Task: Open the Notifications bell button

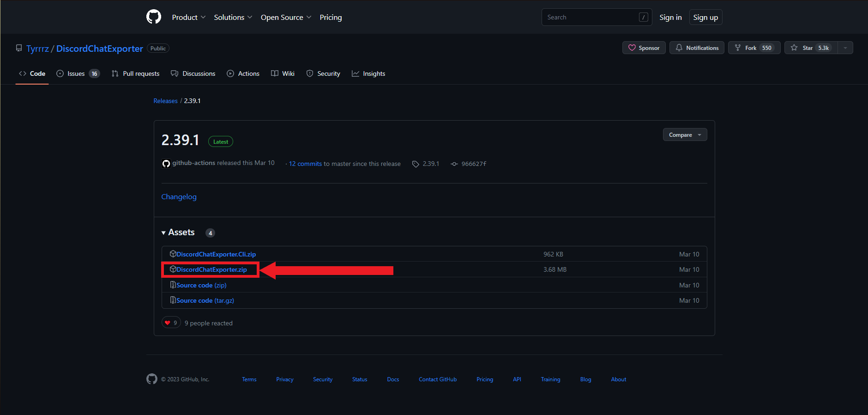Action: click(x=697, y=48)
